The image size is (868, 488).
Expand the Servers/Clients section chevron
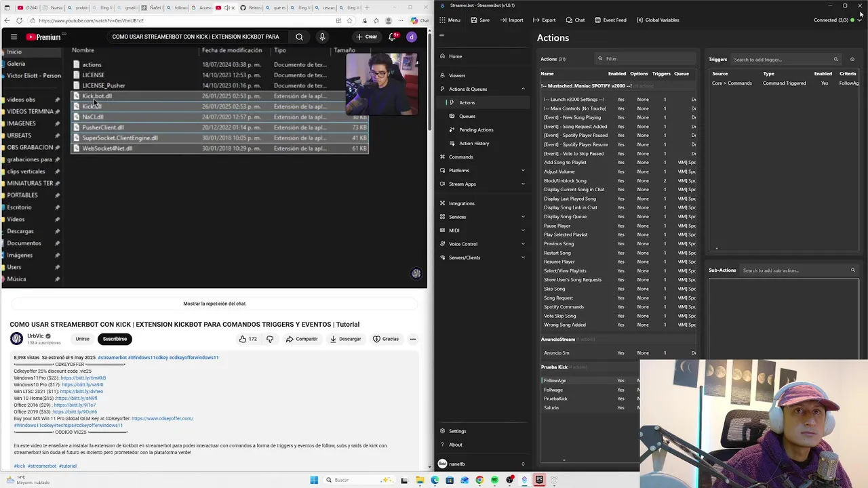(x=523, y=258)
